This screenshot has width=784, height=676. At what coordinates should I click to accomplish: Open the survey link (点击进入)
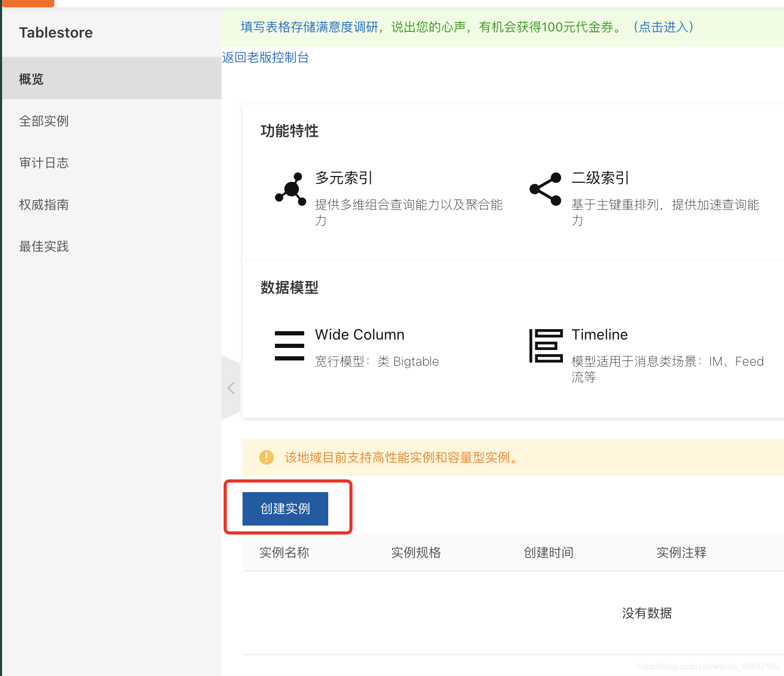(663, 27)
